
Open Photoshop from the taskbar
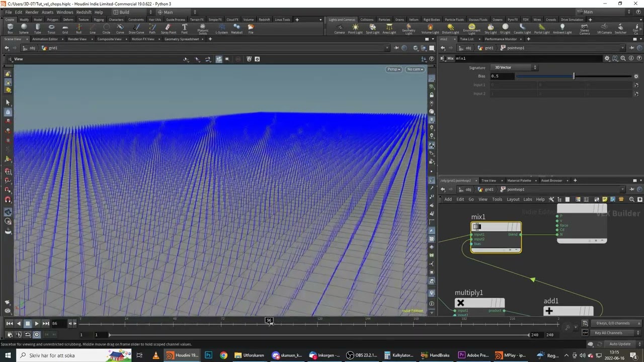(209, 355)
